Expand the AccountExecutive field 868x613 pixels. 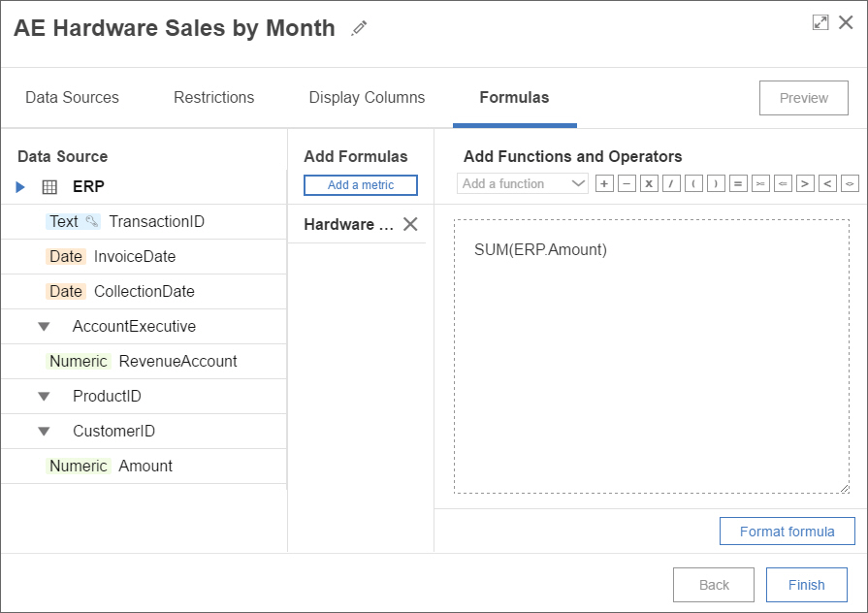point(44,327)
